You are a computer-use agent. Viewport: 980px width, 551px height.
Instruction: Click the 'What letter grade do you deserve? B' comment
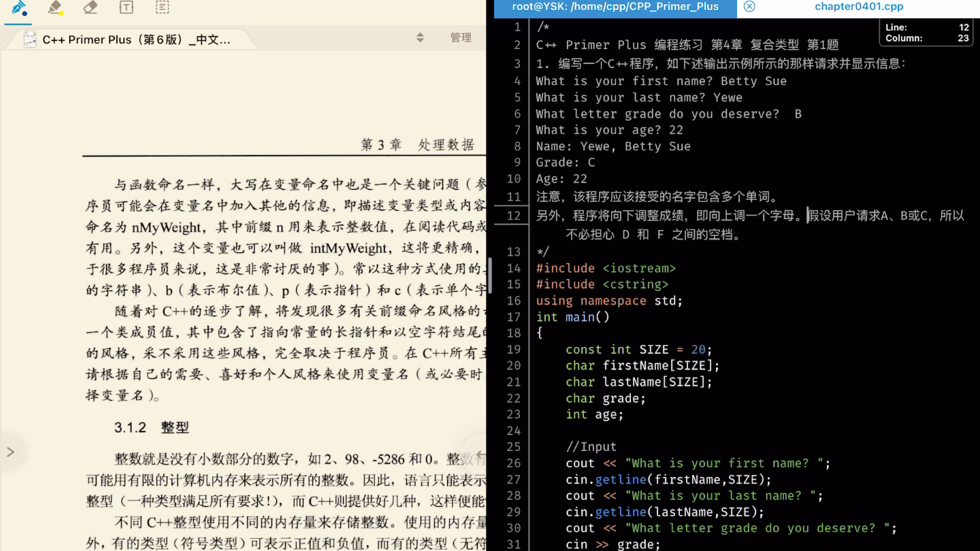[668, 114]
